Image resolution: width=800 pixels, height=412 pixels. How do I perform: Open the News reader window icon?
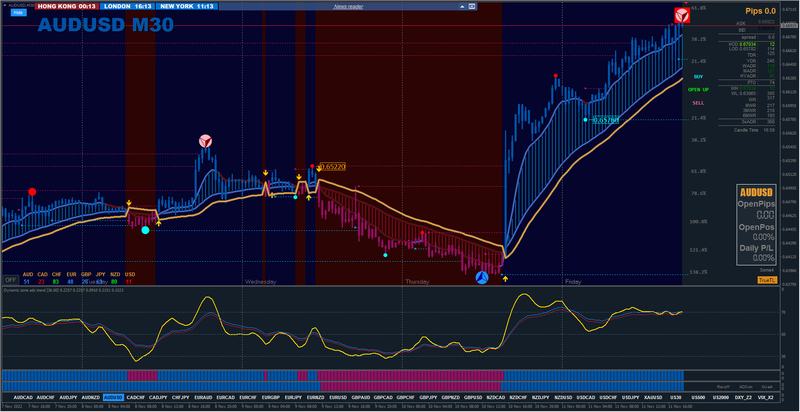pos(472,7)
